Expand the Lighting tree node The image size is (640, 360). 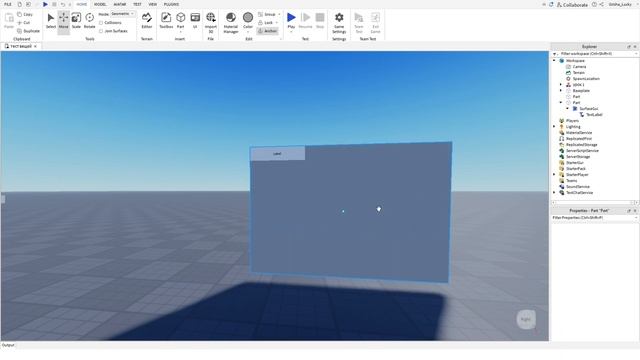click(x=554, y=127)
